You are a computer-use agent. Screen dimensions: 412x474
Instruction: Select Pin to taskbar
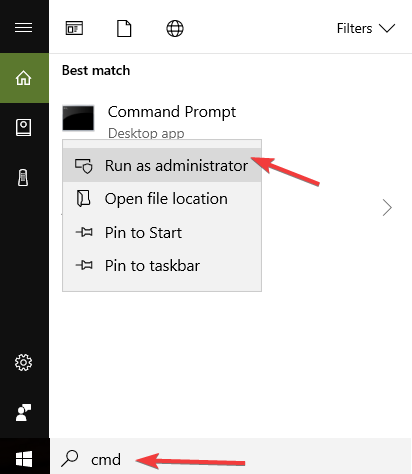point(162,266)
